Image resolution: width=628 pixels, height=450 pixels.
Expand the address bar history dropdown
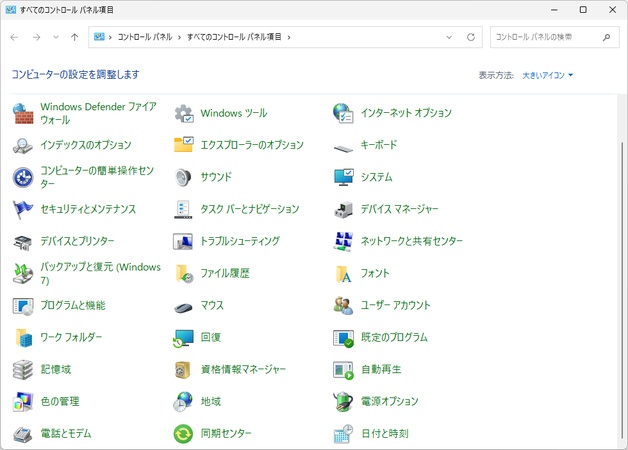coord(449,37)
